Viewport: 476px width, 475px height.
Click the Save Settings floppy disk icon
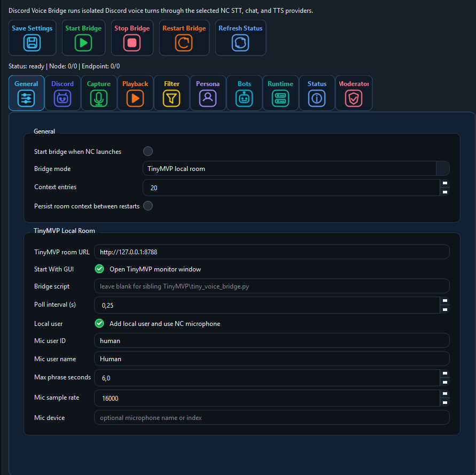pos(32,43)
